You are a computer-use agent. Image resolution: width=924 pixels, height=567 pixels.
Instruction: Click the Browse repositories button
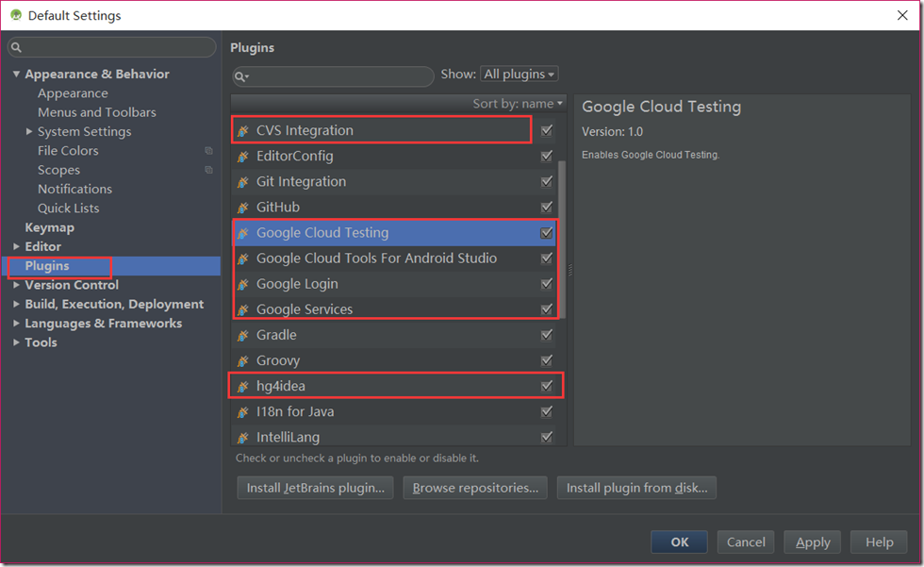point(475,488)
